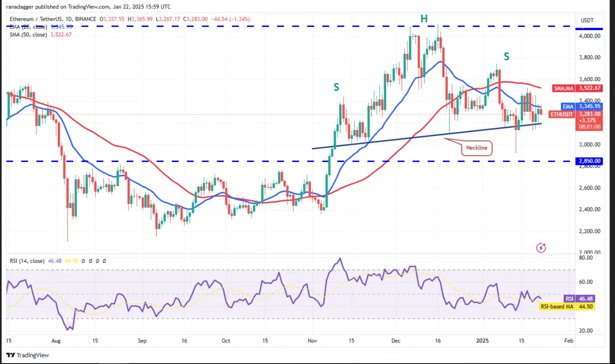Click the Dec label on time axis
The height and width of the screenshot is (364, 615).
[396, 341]
